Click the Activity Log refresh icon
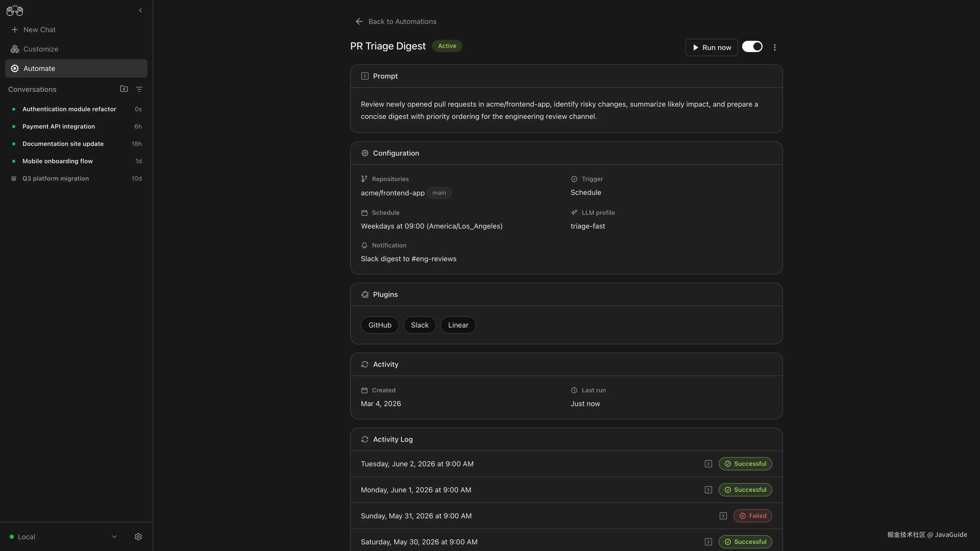This screenshot has width=980, height=551. coord(365,439)
